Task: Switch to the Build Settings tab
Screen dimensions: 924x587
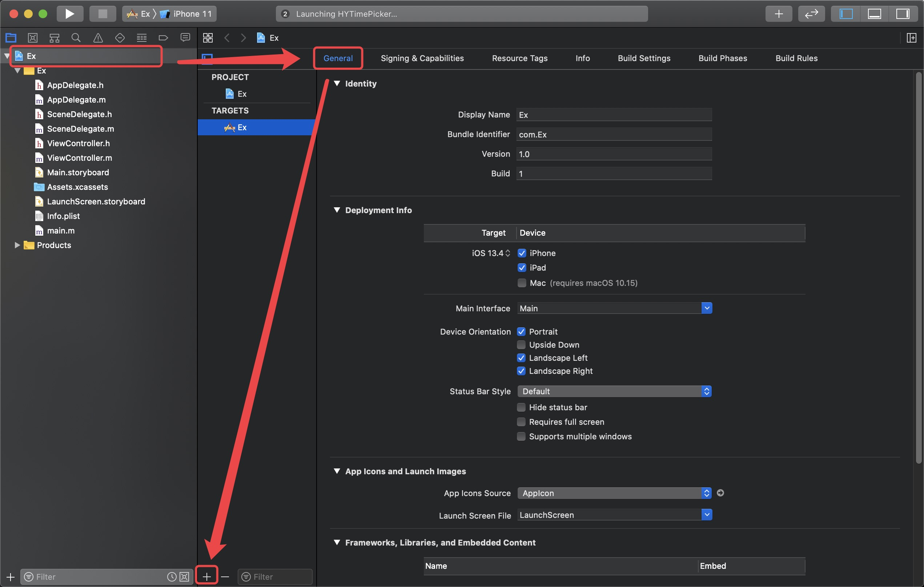Action: pos(643,58)
